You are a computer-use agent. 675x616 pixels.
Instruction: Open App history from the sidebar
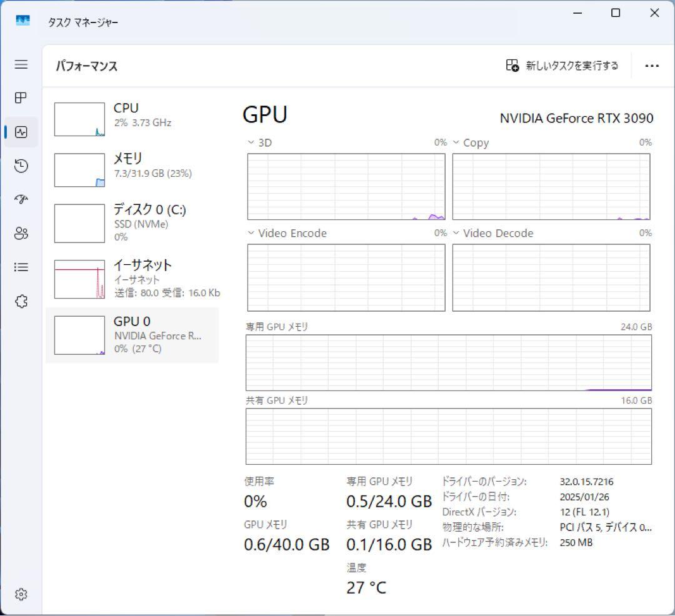(x=21, y=166)
